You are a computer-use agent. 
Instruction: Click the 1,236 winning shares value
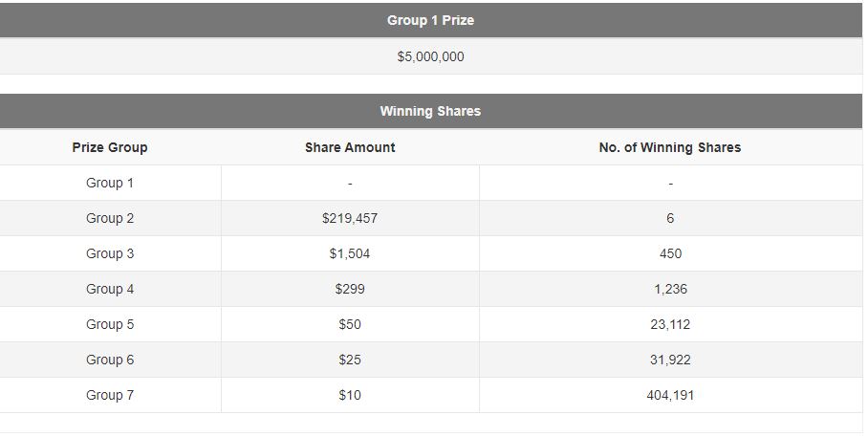click(x=670, y=289)
